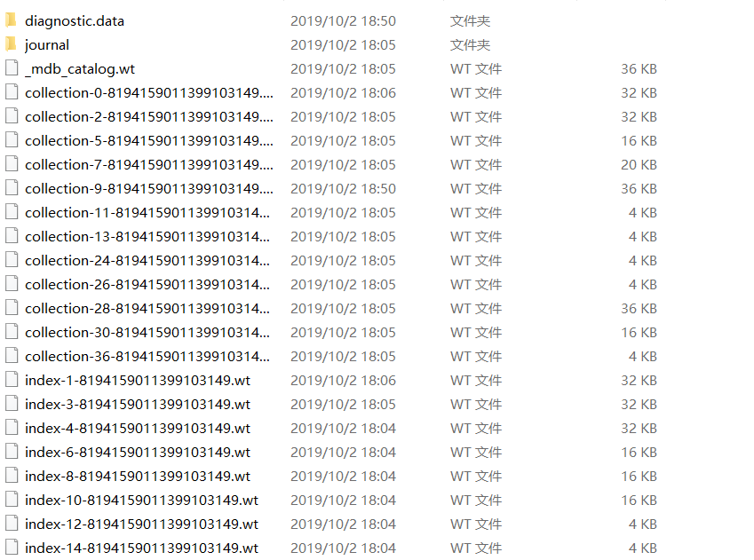Image resolution: width=754 pixels, height=560 pixels.
Task: Select file name collection-28-81941590113991
Action: [x=147, y=309]
